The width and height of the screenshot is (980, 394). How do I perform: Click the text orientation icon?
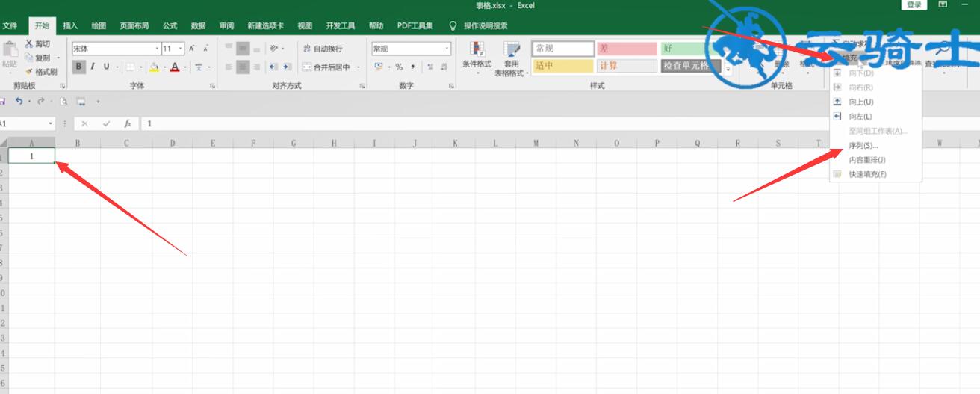coord(274,49)
